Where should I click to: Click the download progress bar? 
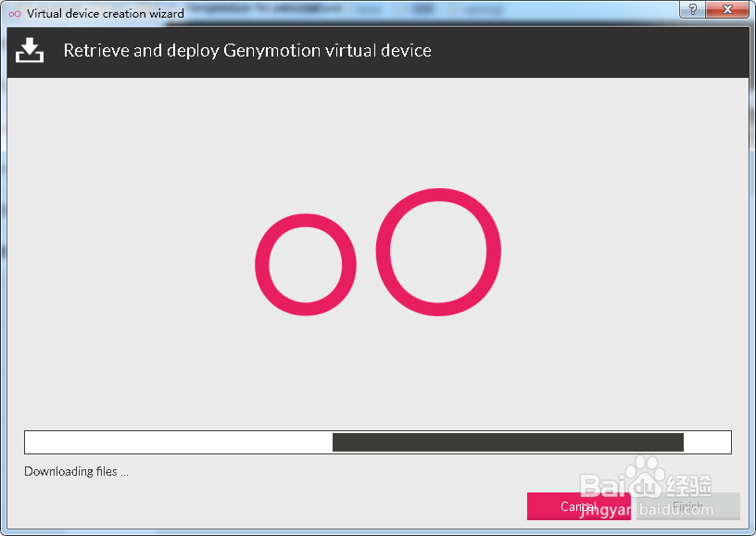pyautogui.click(x=377, y=442)
